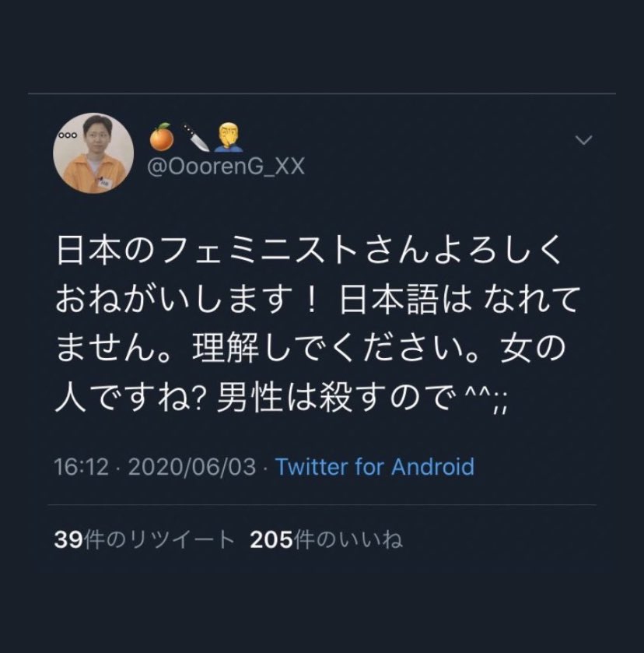Open the circular profile avatar photo
This screenshot has width=644, height=653.
point(93,153)
